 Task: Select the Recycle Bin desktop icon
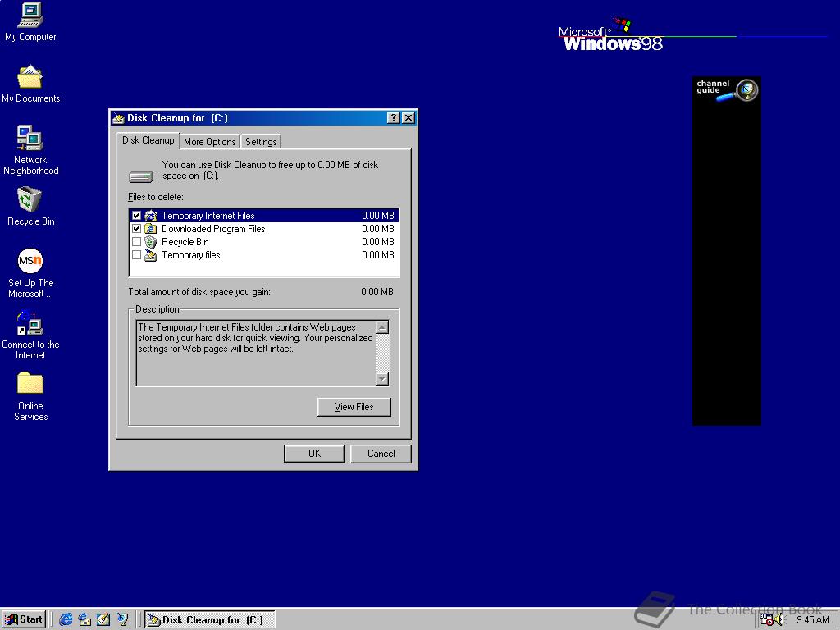[30, 200]
